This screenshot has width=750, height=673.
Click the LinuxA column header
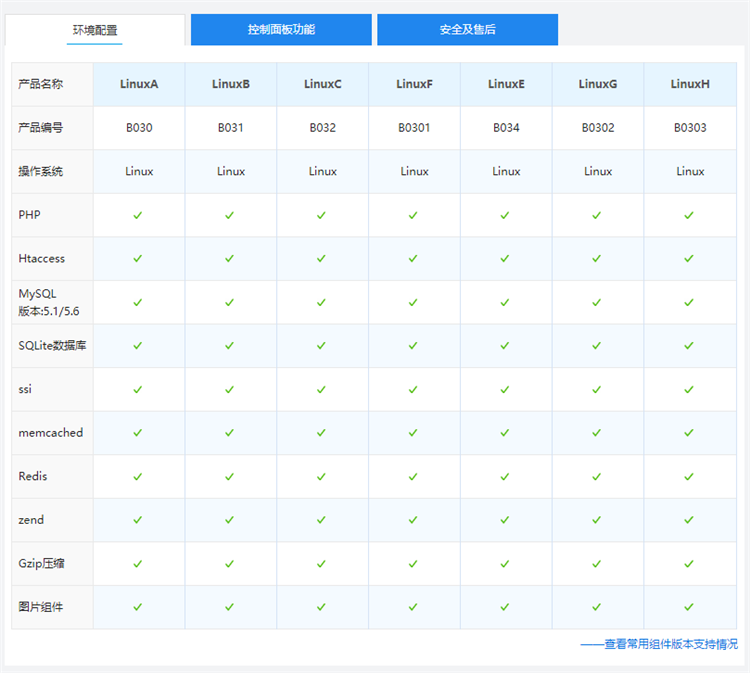click(139, 84)
